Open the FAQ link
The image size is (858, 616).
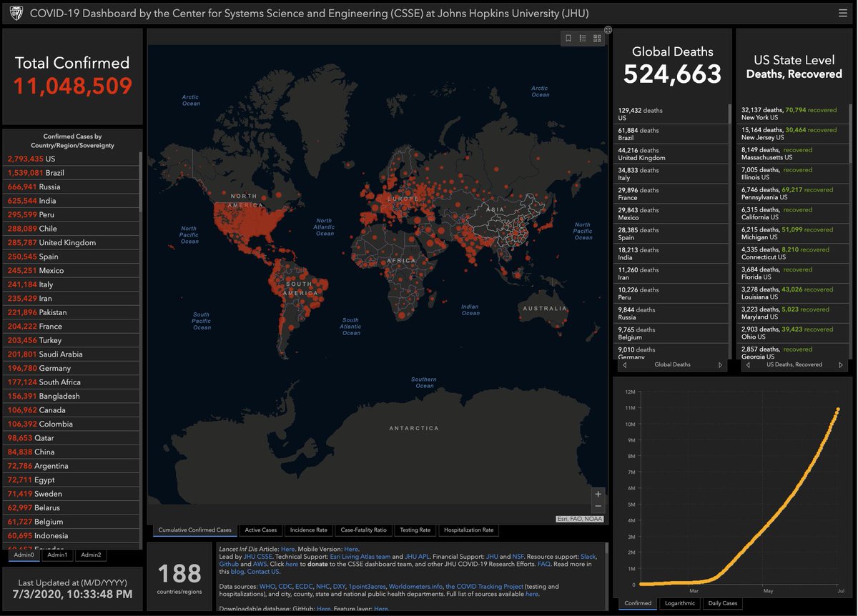pyautogui.click(x=543, y=564)
